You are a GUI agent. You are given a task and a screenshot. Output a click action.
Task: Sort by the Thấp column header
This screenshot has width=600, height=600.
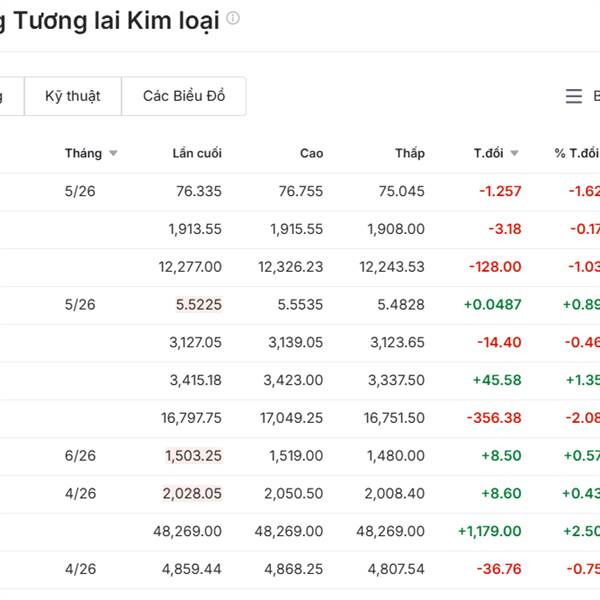(x=410, y=153)
